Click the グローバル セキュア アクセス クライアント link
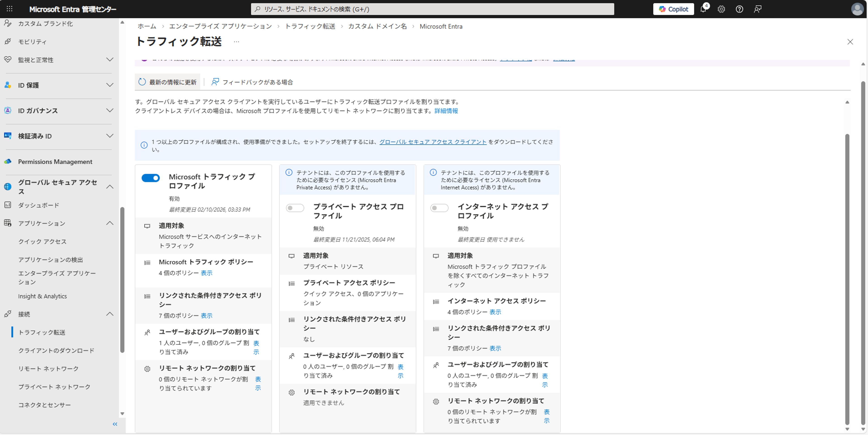 click(433, 142)
